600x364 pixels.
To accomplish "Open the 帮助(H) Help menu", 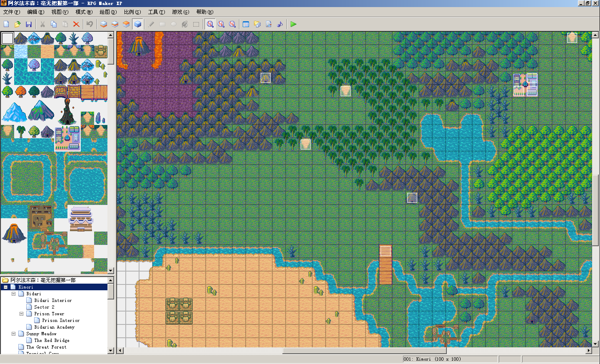I will pyautogui.click(x=205, y=12).
